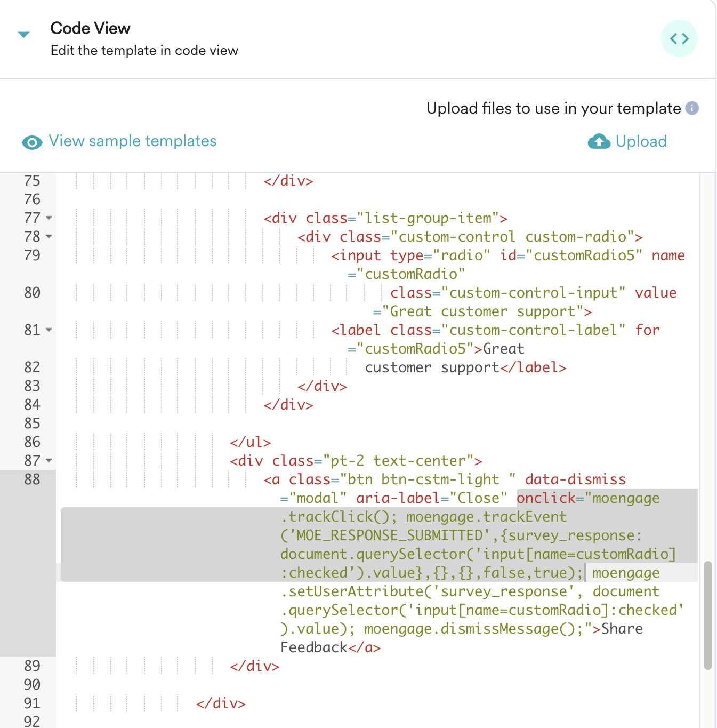The image size is (717, 728).
Task: Click the Upload button text
Action: 641,141
